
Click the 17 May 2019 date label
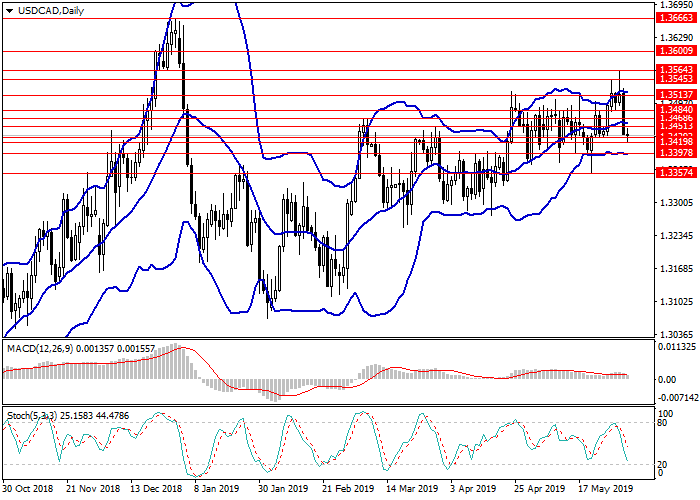pos(603,490)
